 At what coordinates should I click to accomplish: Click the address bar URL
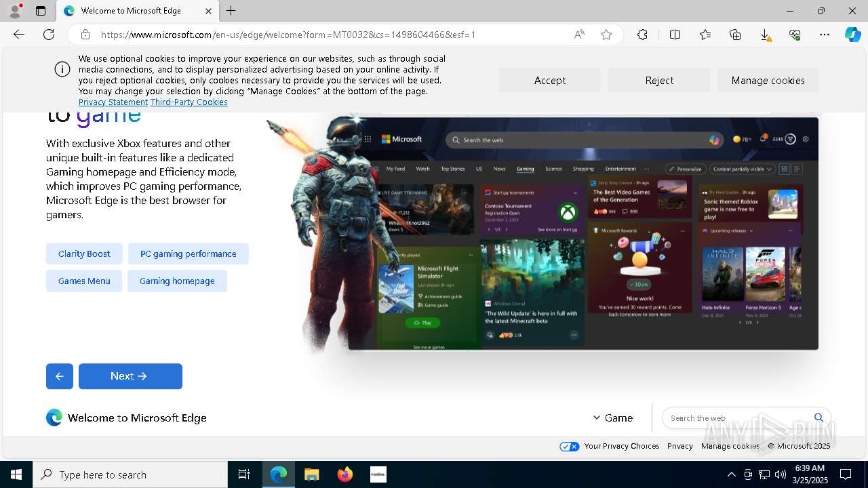[x=288, y=35]
